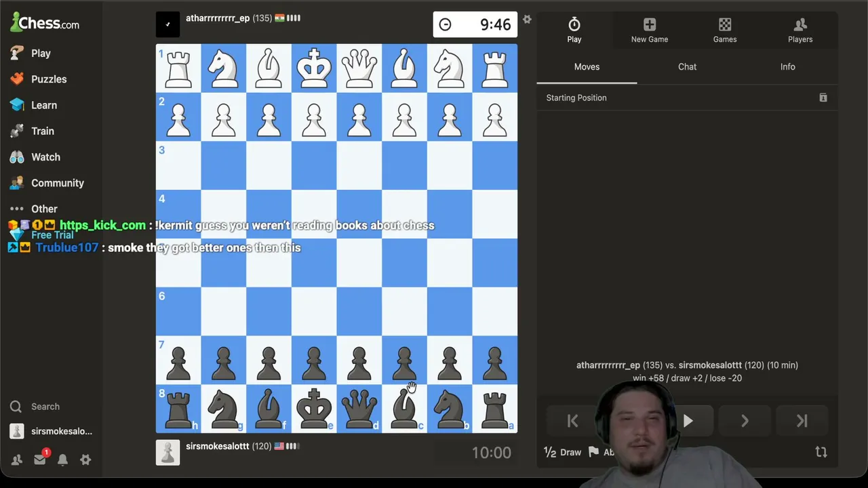The height and width of the screenshot is (488, 868).
Task: Switch to the New Game tab
Action: (x=650, y=30)
